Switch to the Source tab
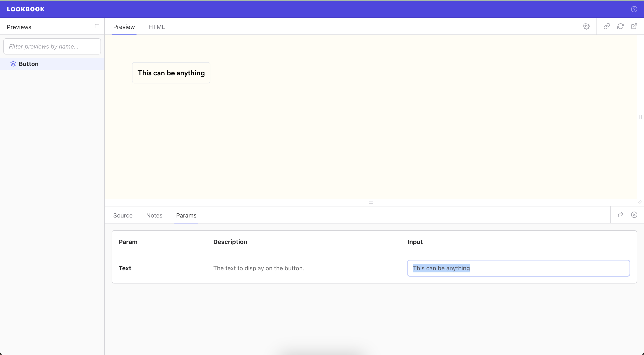Image resolution: width=644 pixels, height=355 pixels. click(123, 215)
